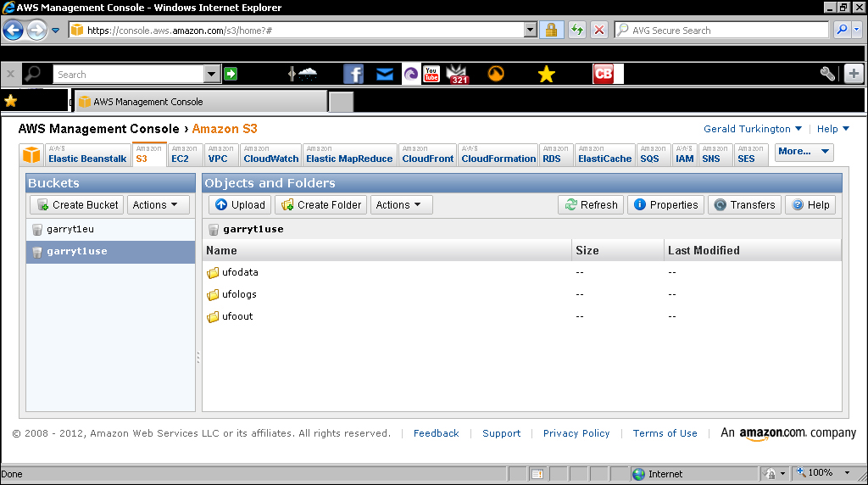Viewport: 868px width, 485px height.
Task: Click the browser Back arrow button
Action: [x=14, y=30]
